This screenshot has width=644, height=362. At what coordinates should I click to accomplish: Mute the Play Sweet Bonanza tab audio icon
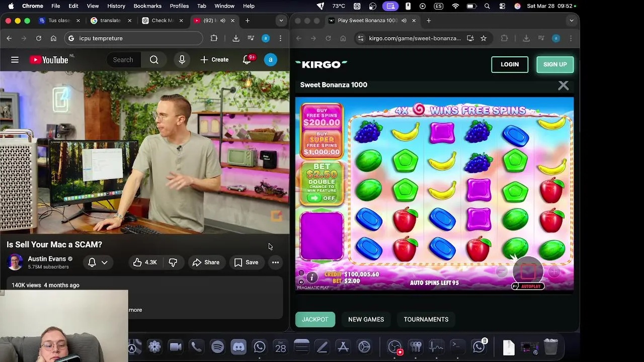[404, 21]
